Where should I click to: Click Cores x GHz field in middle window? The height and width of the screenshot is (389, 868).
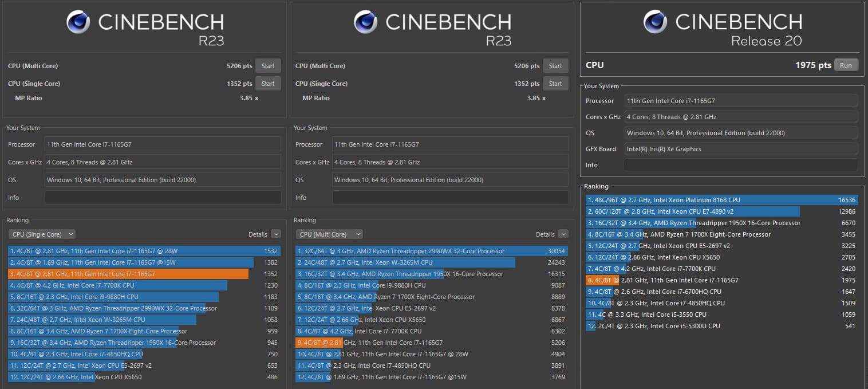451,162
